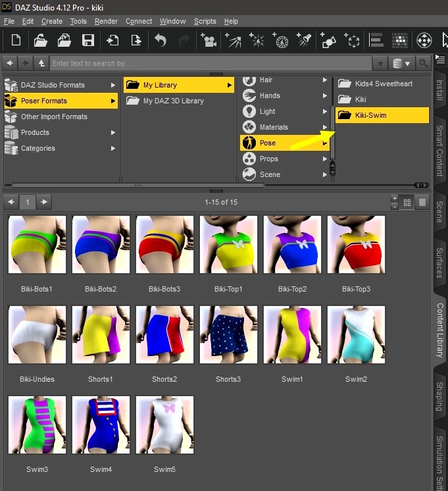Select the Swim2 thumbnail

point(356,334)
